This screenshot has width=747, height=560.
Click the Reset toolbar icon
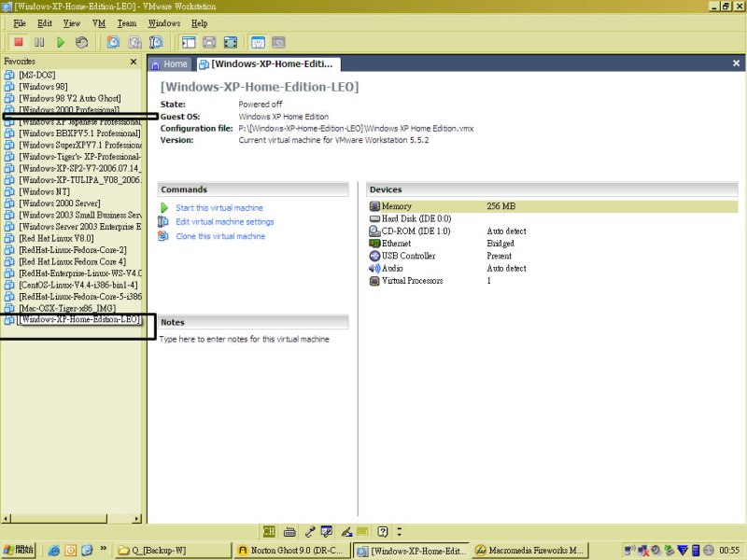[x=81, y=42]
